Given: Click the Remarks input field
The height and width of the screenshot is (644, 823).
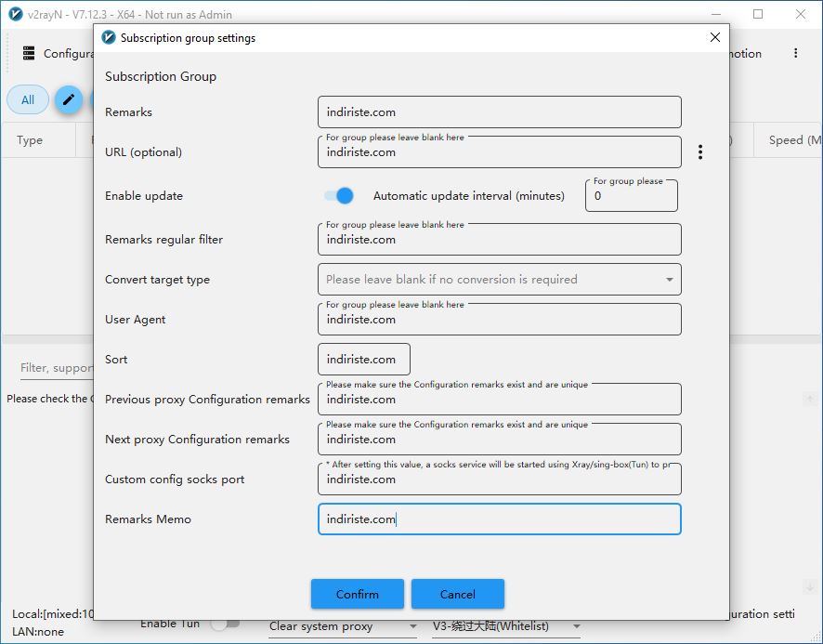Looking at the screenshot, I should 499,112.
